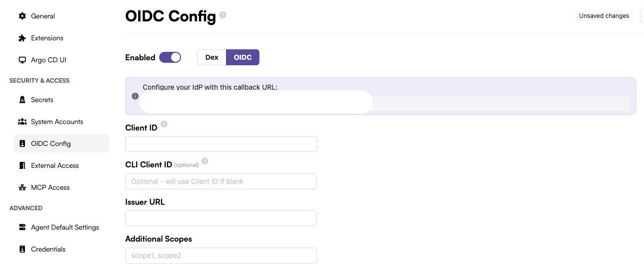Click the OIDC Config badge icon
The height and width of the screenshot is (269, 644).
tap(22, 143)
